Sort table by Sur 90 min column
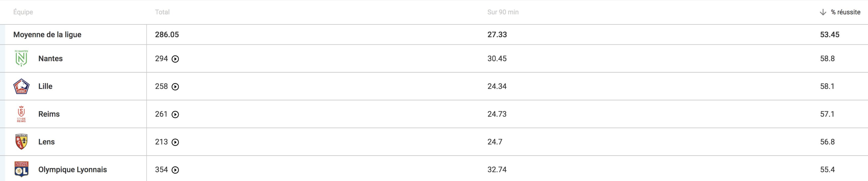Screen dimensions: 868x181 [503, 12]
